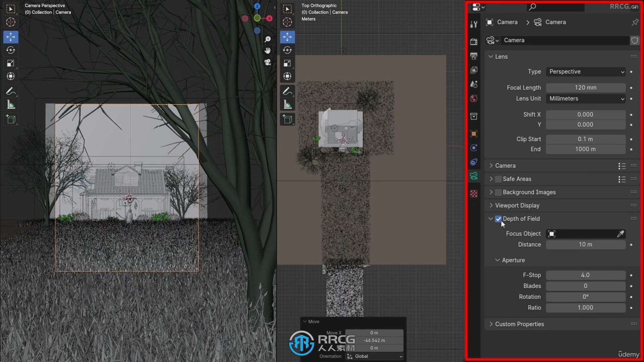Screen dimensions: 644x362
Task: Open the camera data-block browse dropdown
Action: (x=492, y=41)
